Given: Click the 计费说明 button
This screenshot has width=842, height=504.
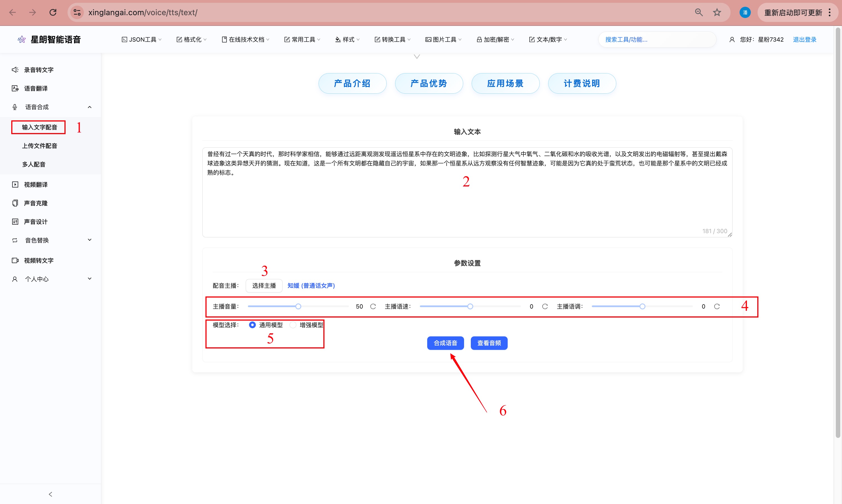Looking at the screenshot, I should pyautogui.click(x=582, y=83).
